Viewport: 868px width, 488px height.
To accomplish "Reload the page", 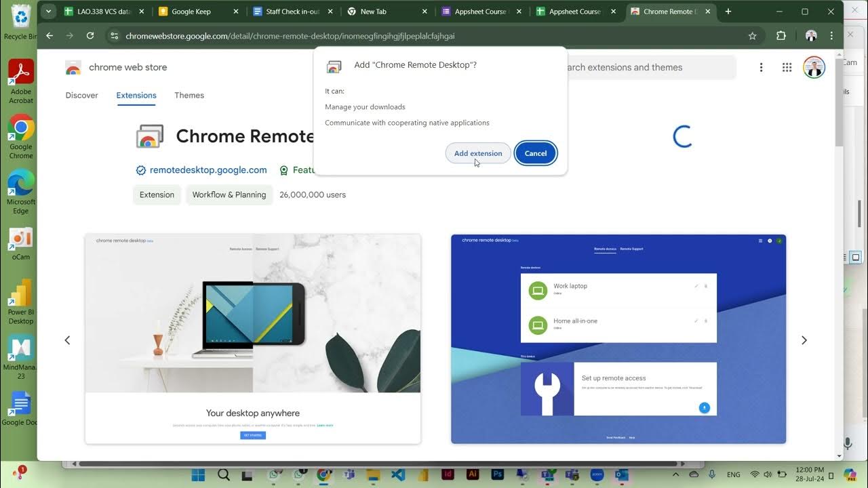I will tap(90, 36).
